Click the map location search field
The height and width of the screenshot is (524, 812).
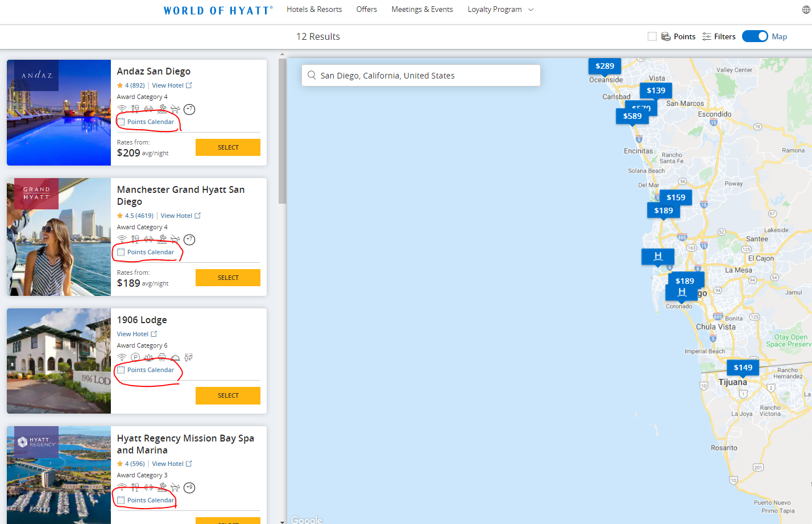pos(421,75)
